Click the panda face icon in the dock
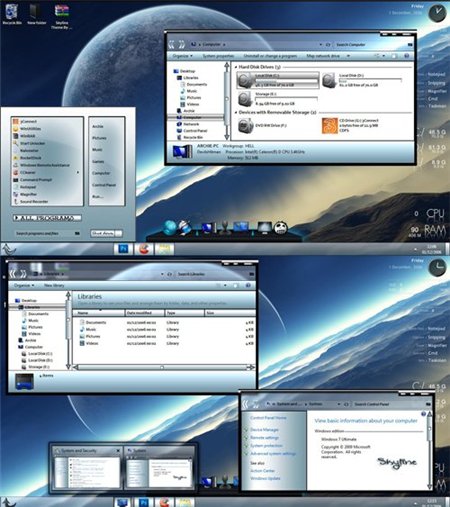 pos(281,228)
